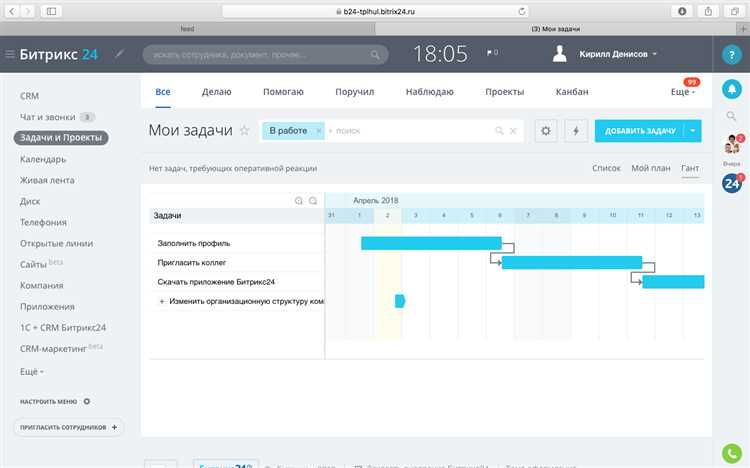The image size is (750, 468).
Task: Open a new browser tab with plus
Action: coord(743,29)
